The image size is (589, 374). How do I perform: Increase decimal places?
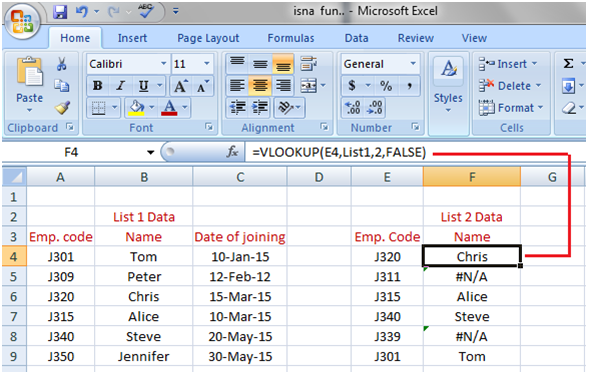pos(353,107)
